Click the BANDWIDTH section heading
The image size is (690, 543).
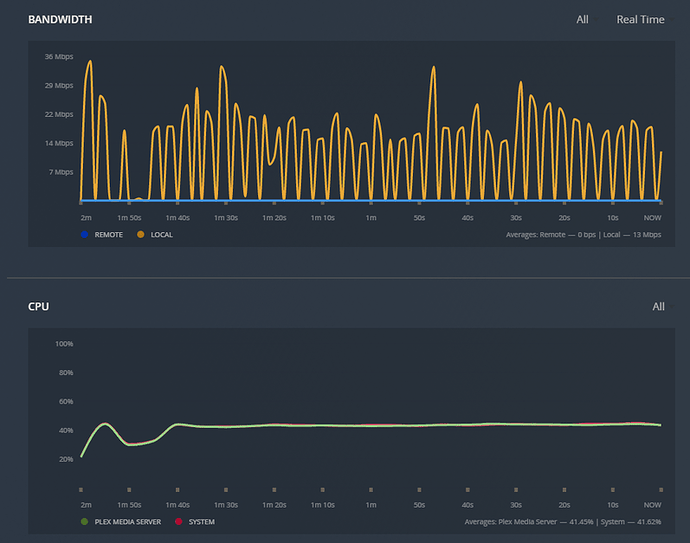tap(60, 19)
